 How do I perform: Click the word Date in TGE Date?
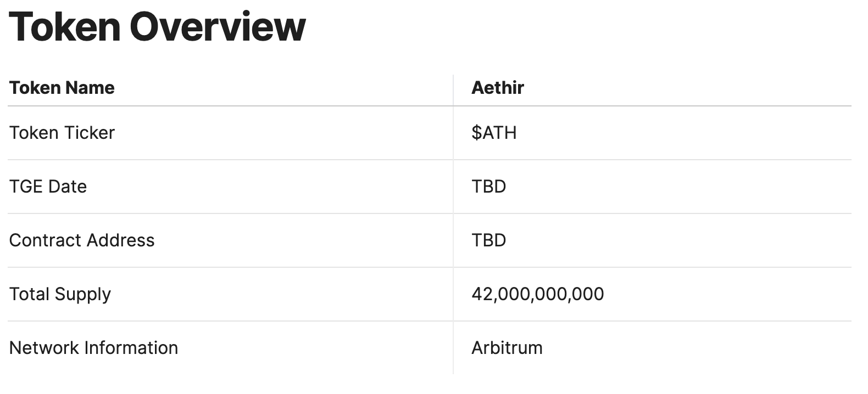point(68,187)
